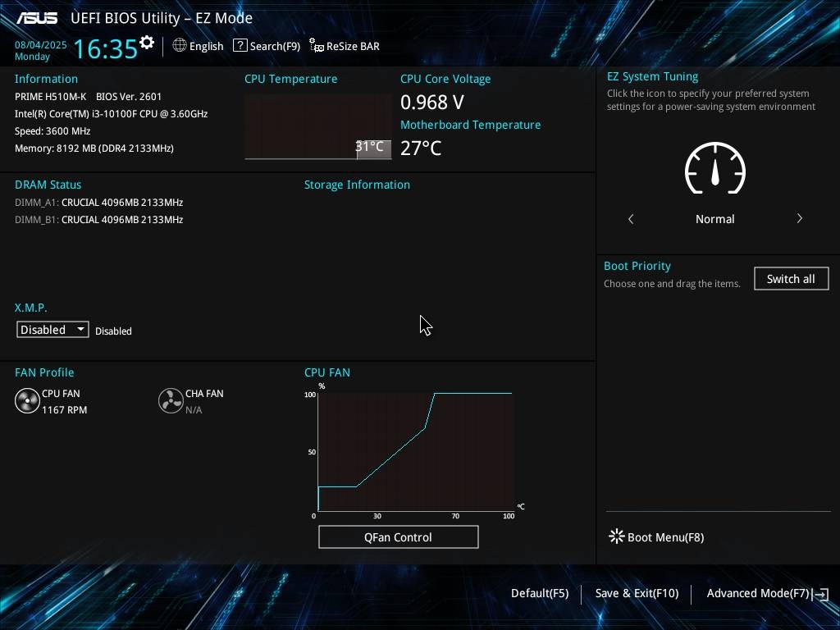Click the EZ System Tuning heading
Screen dimensions: 840x630
tap(652, 76)
